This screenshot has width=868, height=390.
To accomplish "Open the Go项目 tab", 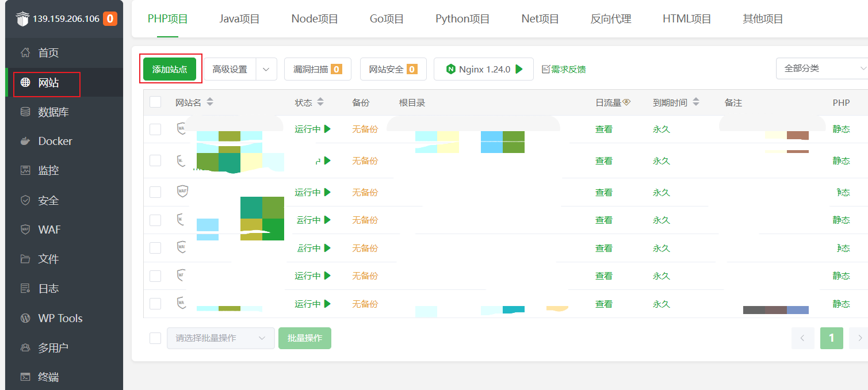I will tap(387, 19).
